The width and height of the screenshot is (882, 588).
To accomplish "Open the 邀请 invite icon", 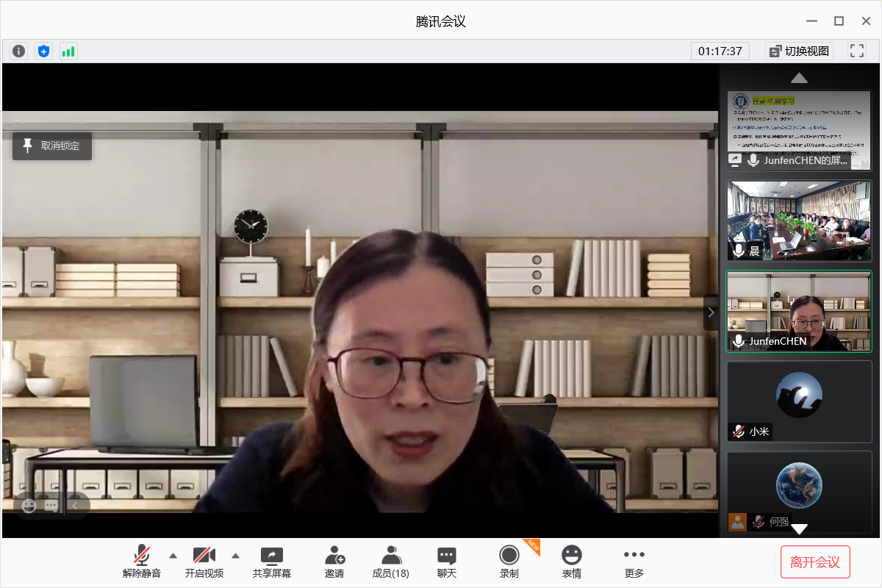I will [334, 562].
